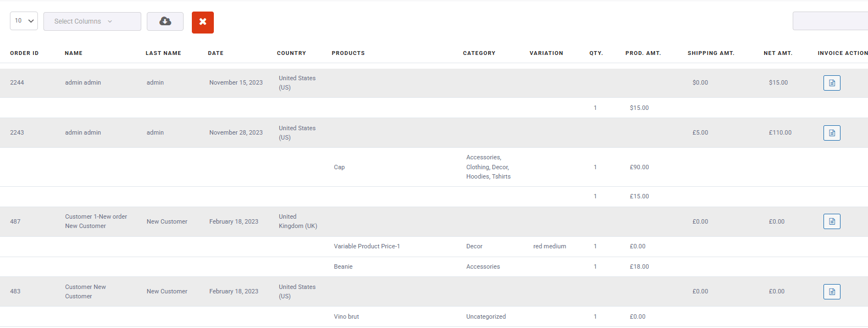Click the Shipping Amt. column header
868x328 pixels.
click(710, 53)
